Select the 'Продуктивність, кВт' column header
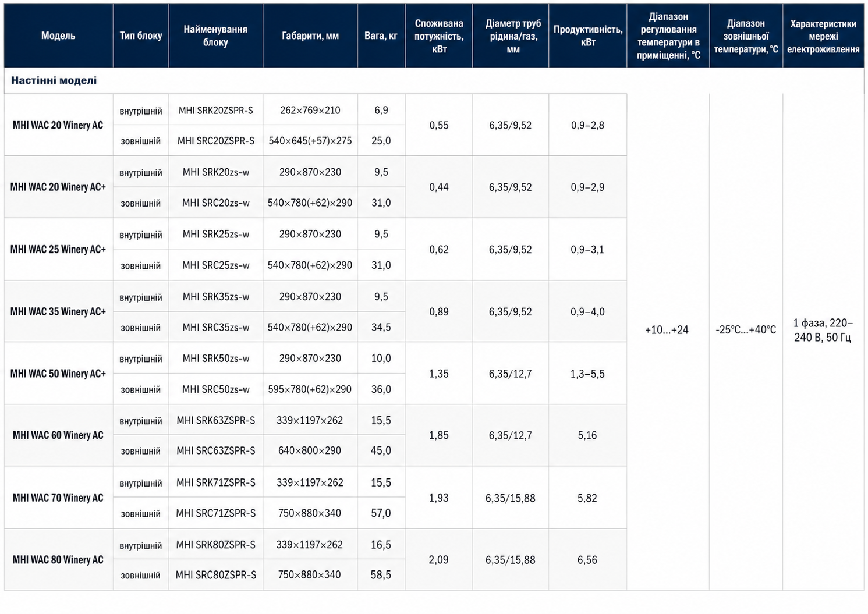 pyautogui.click(x=588, y=36)
